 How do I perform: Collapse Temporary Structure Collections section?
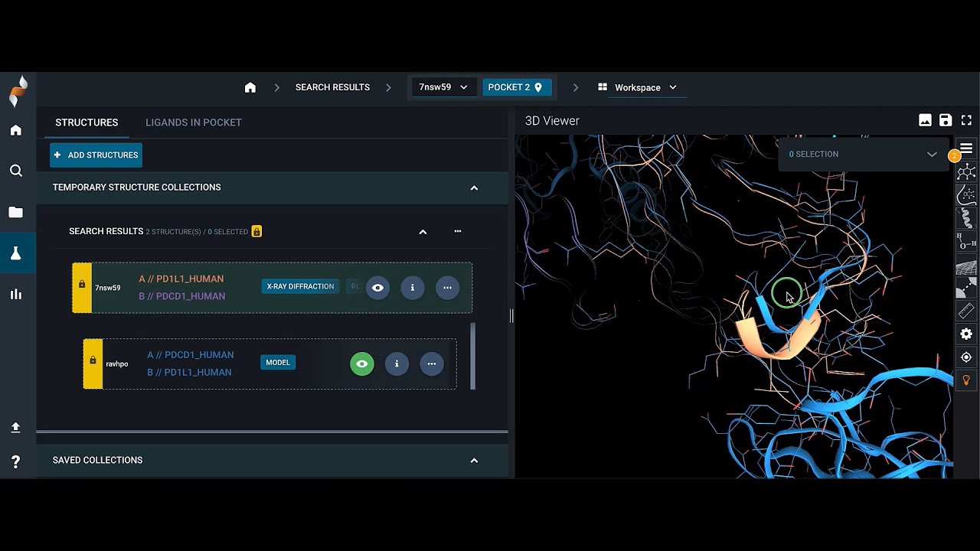coord(474,187)
